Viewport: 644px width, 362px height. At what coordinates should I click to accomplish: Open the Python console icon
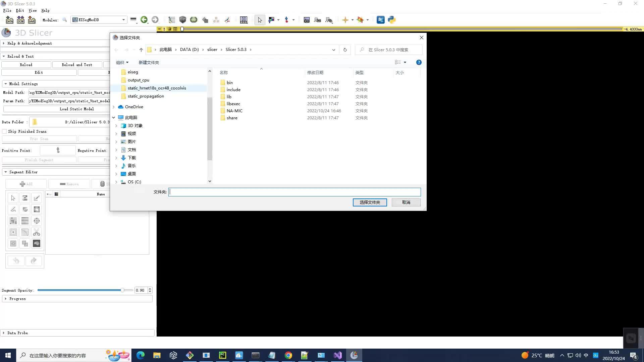[391, 20]
